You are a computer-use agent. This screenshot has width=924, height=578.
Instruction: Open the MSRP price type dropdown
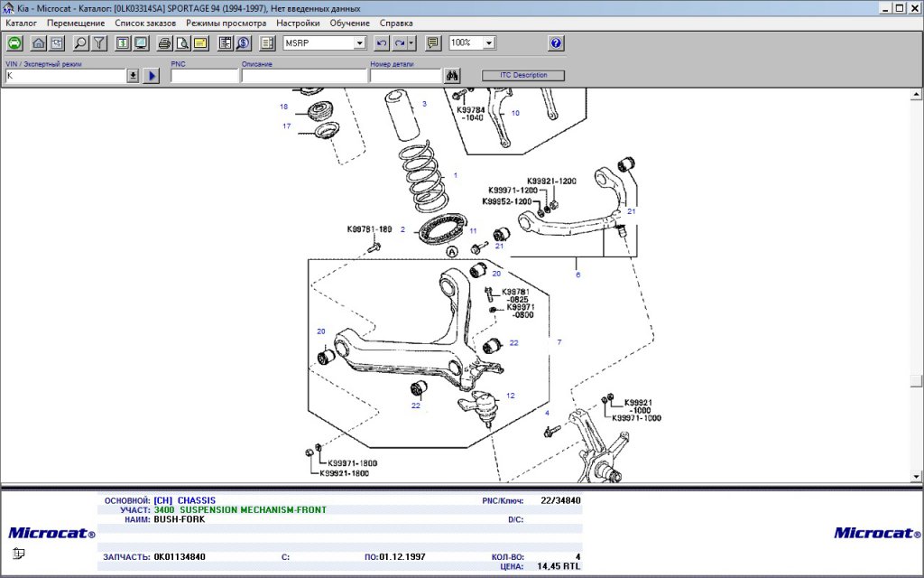(359, 42)
